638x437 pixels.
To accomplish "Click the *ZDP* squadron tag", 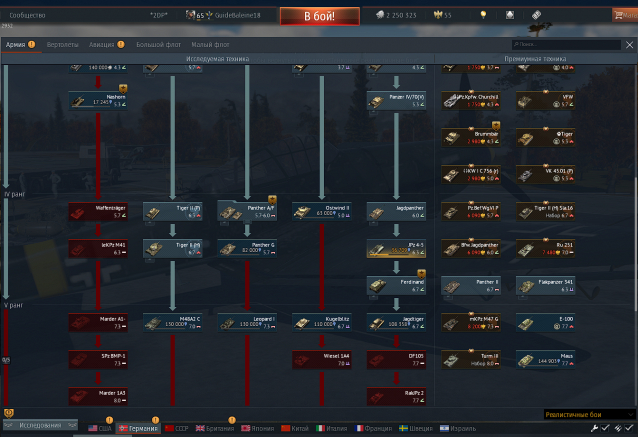I will point(159,15).
